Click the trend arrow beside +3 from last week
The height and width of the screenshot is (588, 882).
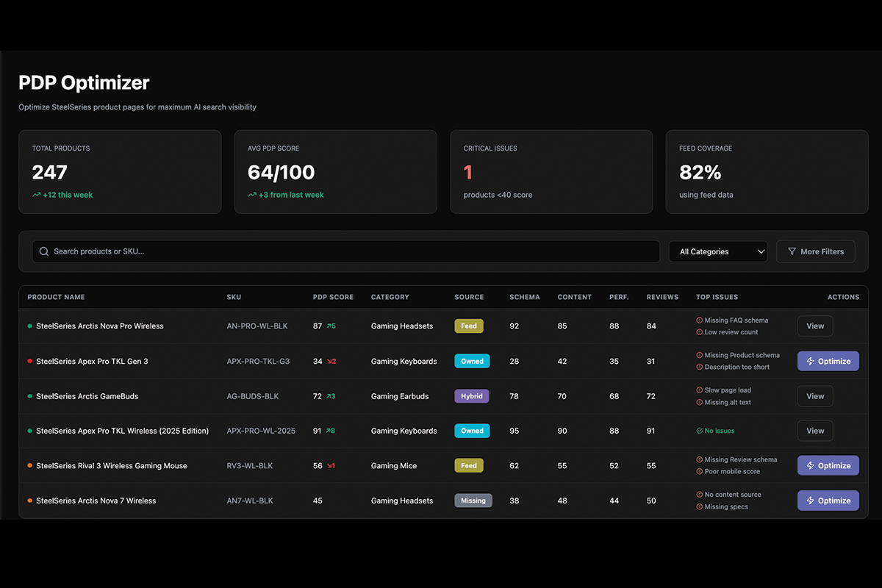point(252,195)
